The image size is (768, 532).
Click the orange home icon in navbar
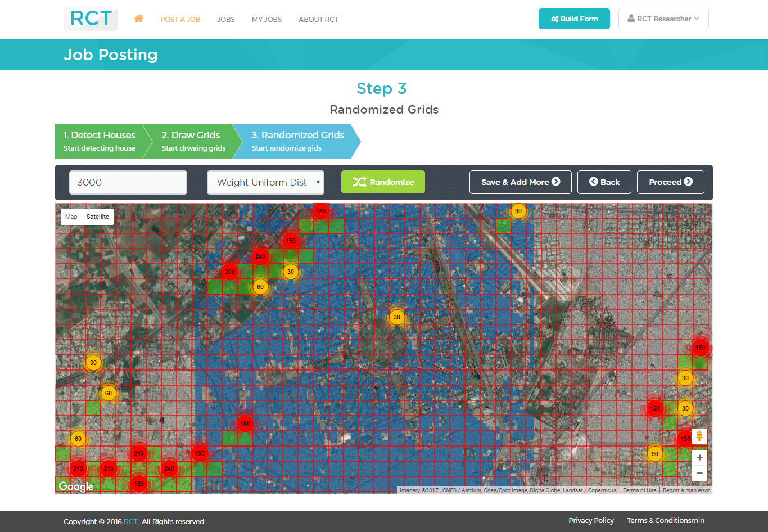[x=139, y=19]
